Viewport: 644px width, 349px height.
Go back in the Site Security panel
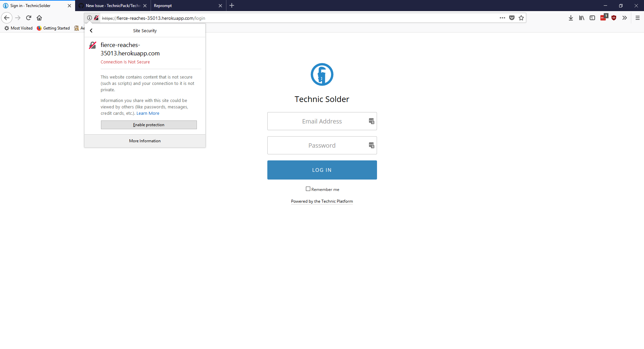[91, 31]
